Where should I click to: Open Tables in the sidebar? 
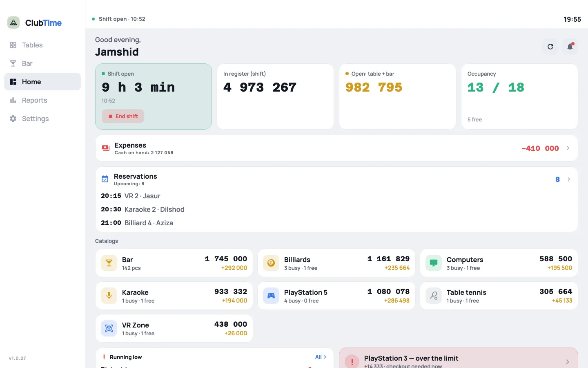click(42, 45)
